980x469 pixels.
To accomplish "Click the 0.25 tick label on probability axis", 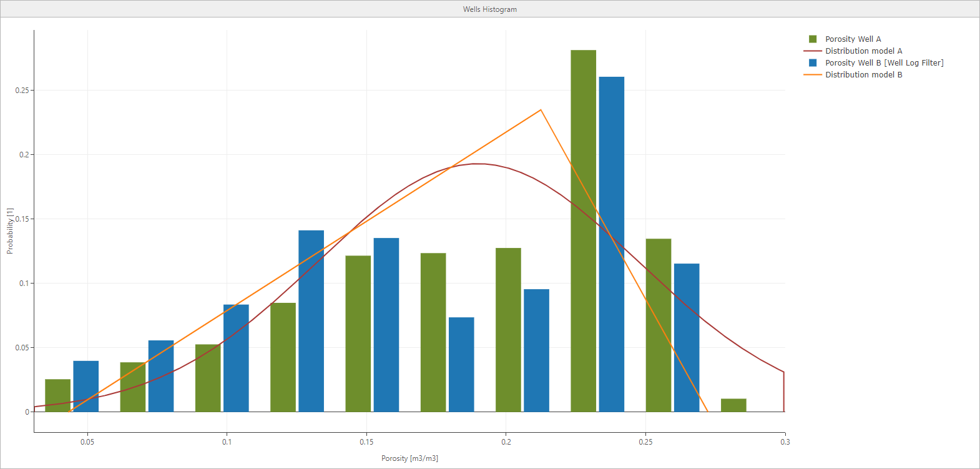I will (22, 91).
